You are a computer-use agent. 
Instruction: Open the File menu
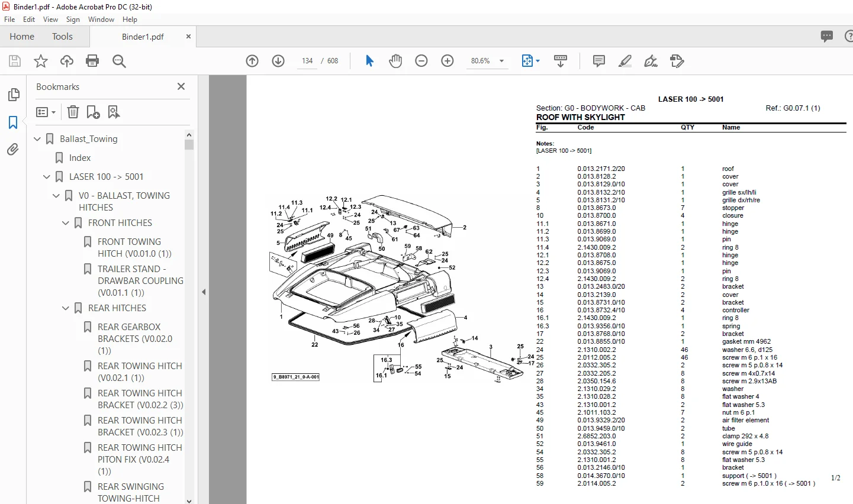point(9,20)
